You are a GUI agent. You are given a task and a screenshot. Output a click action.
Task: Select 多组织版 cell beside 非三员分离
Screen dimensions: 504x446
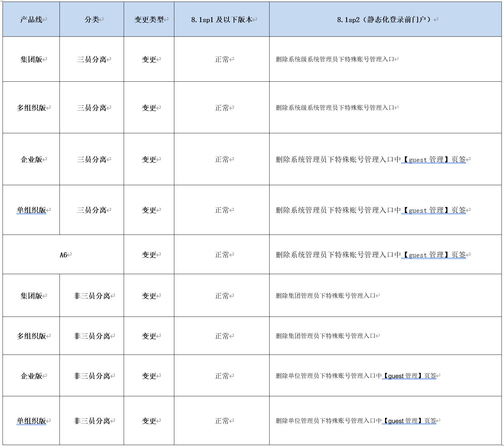pyautogui.click(x=31, y=336)
